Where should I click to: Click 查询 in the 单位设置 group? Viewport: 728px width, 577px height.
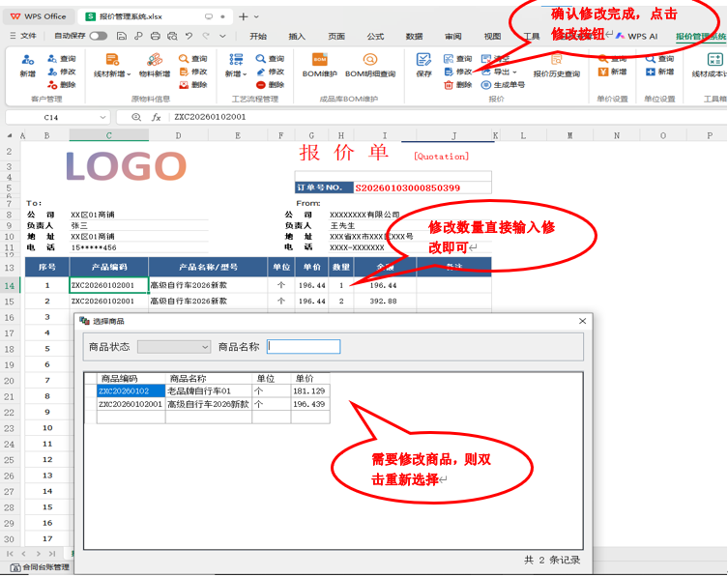coord(659,59)
